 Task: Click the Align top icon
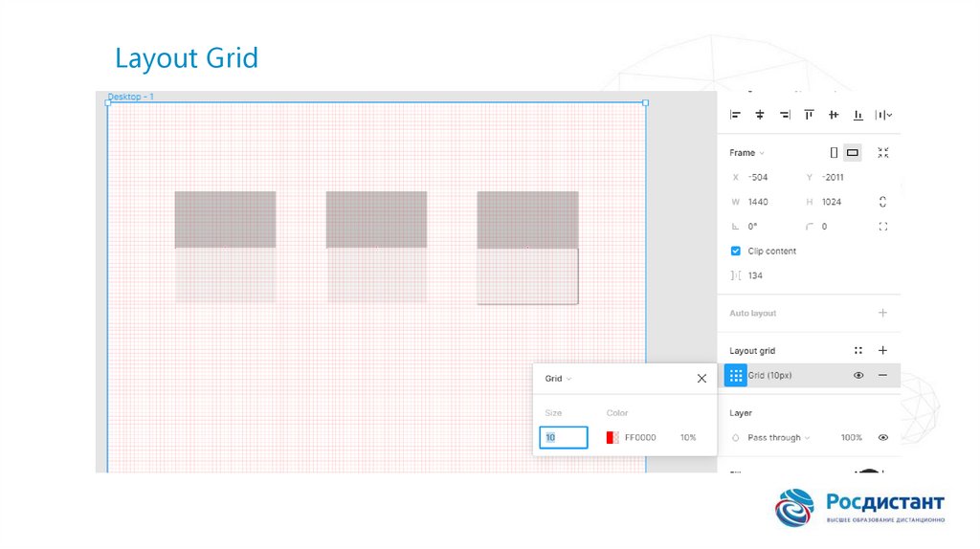[810, 115]
